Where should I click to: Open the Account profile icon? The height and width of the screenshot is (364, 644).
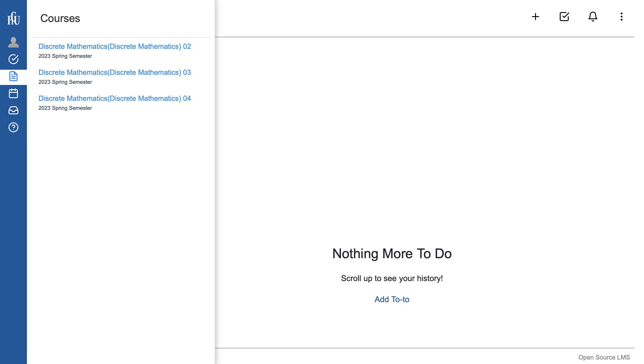point(13,42)
